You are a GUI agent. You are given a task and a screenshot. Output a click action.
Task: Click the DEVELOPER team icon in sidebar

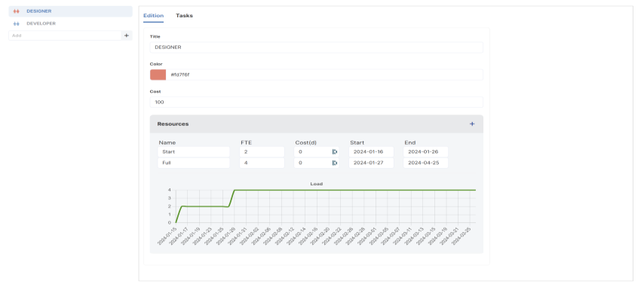point(17,24)
